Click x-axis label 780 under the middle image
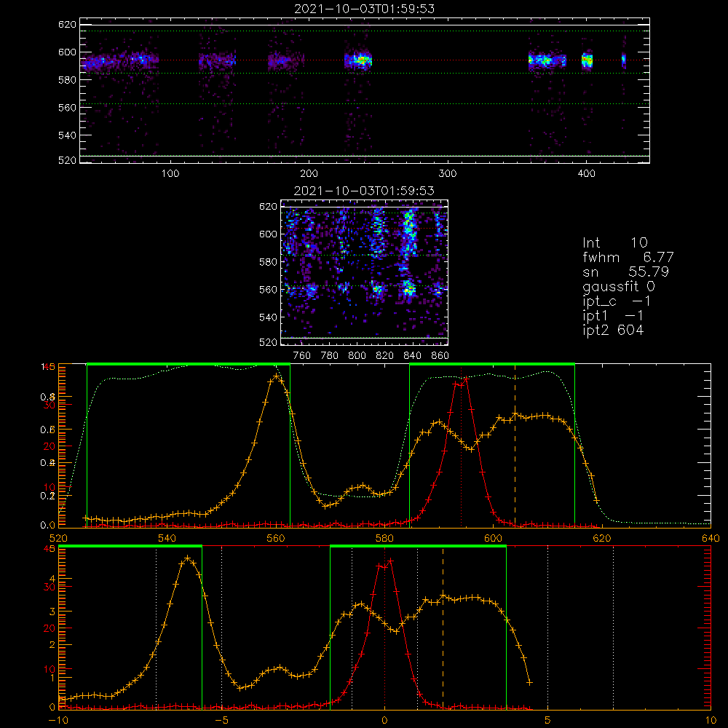The width and height of the screenshot is (728, 728). point(330,356)
